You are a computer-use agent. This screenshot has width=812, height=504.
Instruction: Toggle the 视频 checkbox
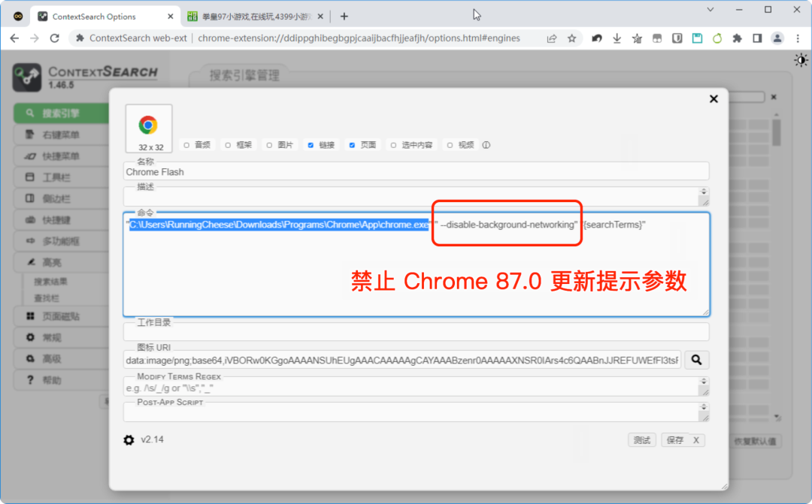450,145
